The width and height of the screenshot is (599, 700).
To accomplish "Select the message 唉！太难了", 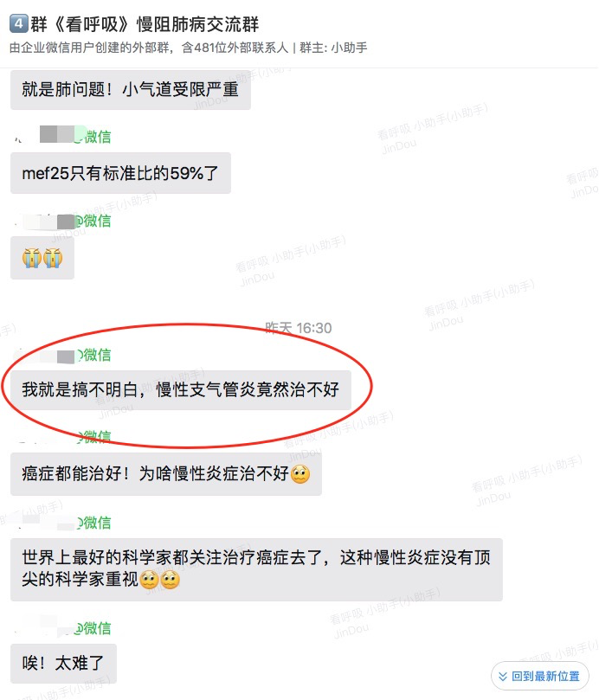I will [x=63, y=664].
